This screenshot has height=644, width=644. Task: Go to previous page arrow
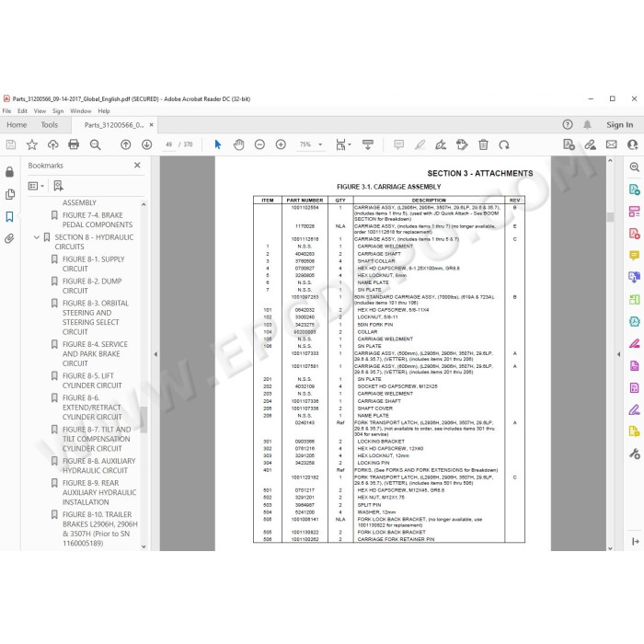tap(126, 144)
